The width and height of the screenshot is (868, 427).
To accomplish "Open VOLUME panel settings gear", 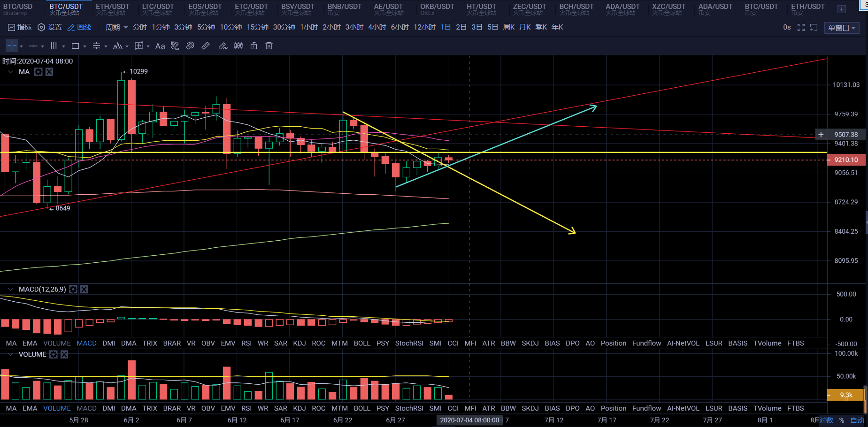I will (54, 354).
